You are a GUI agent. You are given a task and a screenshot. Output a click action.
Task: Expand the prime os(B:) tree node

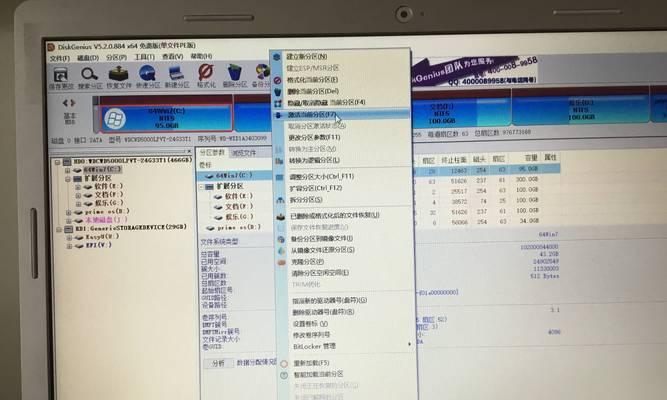(x=68, y=212)
